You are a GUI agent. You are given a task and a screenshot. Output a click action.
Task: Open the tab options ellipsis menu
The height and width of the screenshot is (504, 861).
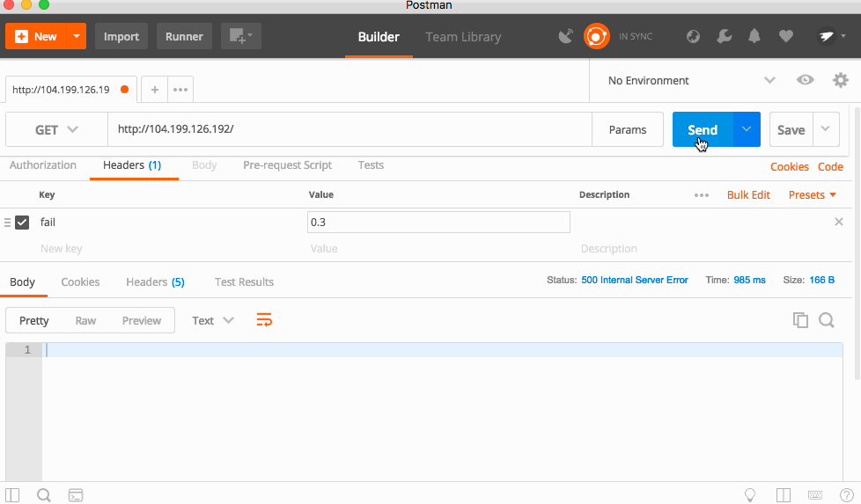[180, 90]
